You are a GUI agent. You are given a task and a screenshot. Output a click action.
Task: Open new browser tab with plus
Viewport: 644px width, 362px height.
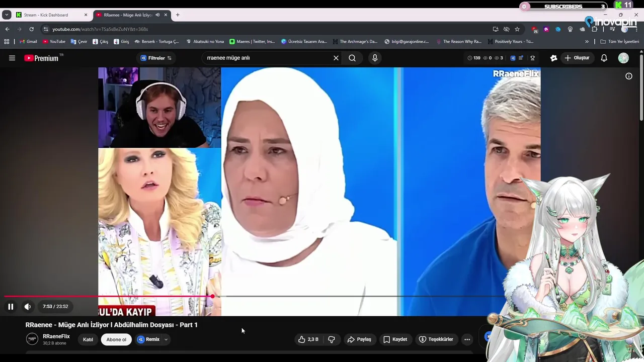coord(178,15)
